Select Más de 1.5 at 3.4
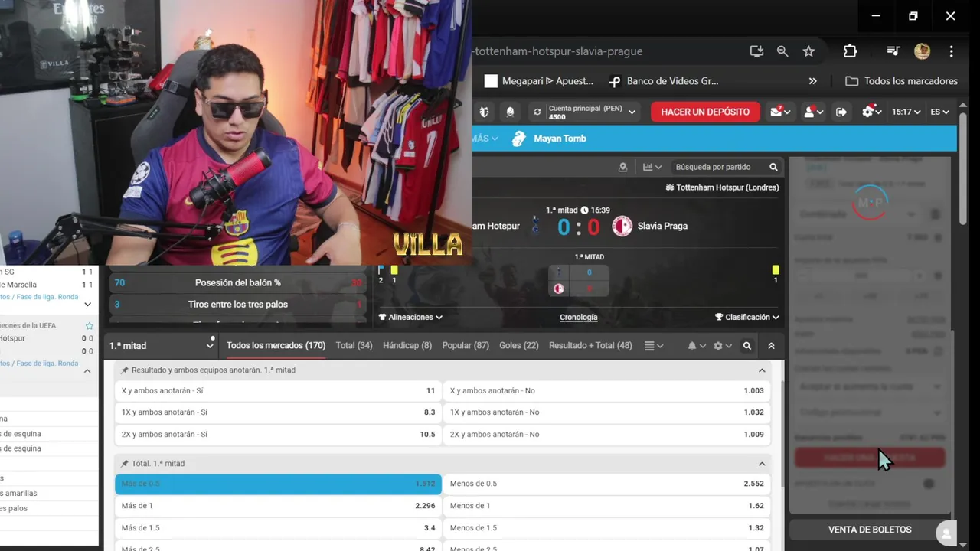This screenshot has width=980, height=551. pyautogui.click(x=278, y=528)
